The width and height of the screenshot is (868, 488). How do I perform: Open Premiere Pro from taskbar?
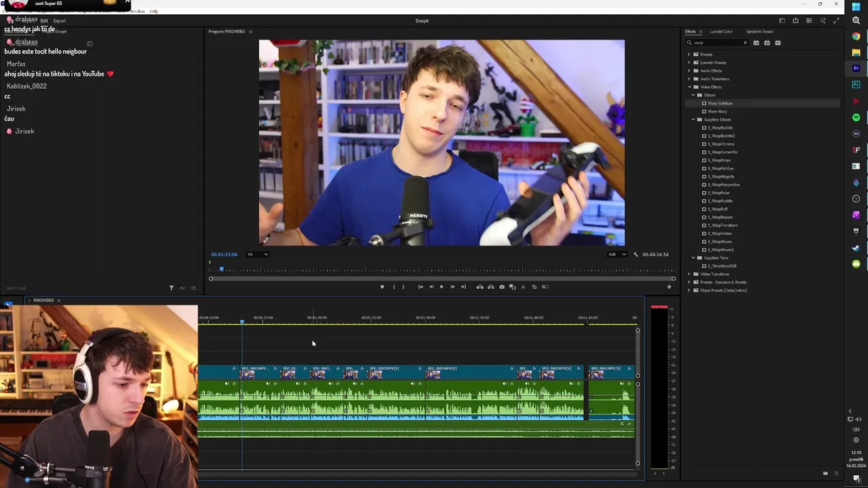click(856, 68)
